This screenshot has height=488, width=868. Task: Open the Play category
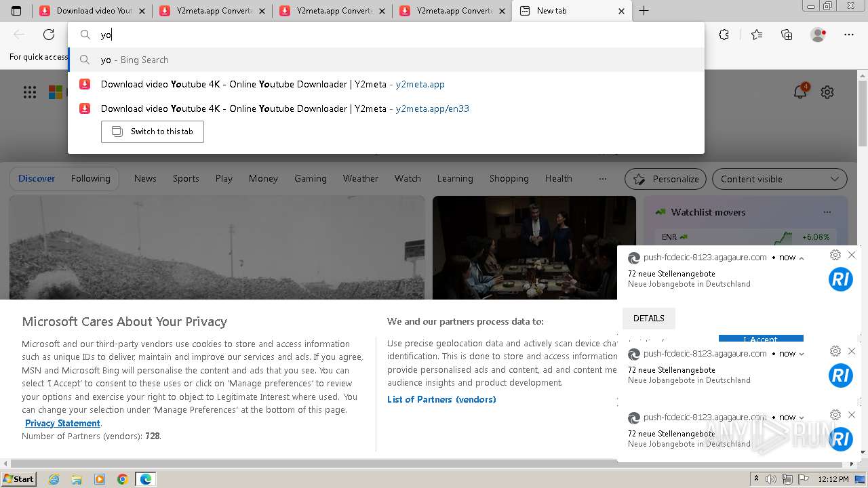[x=224, y=178]
